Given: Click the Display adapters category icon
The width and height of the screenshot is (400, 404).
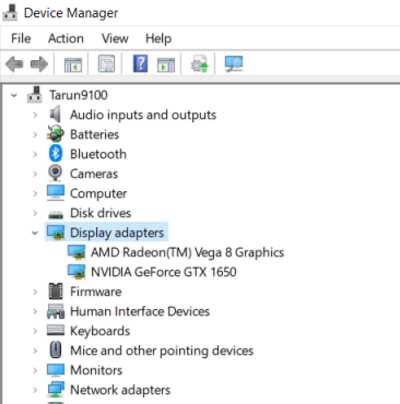Looking at the screenshot, I should point(56,232).
